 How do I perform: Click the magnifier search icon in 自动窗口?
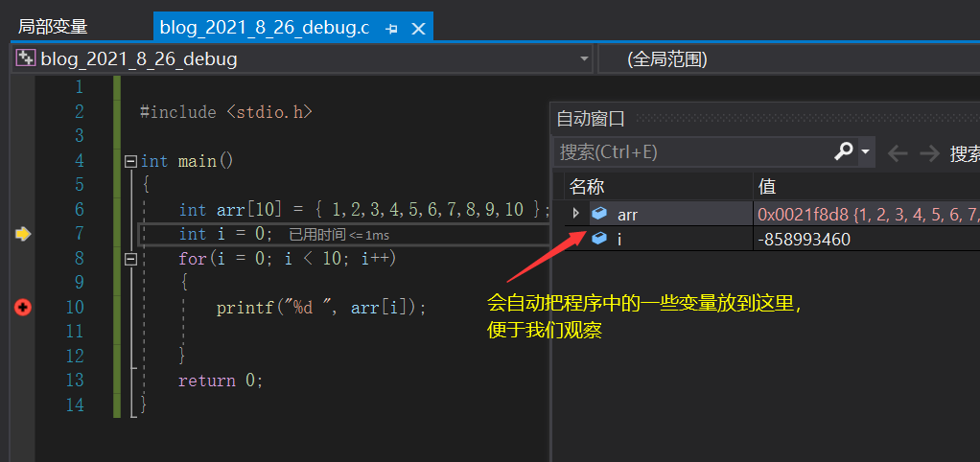844,150
